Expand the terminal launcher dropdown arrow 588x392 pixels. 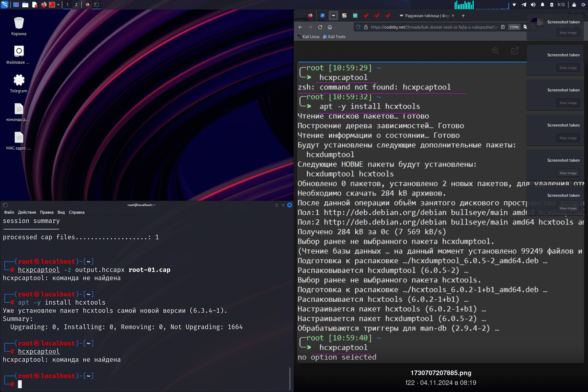click(58, 5)
